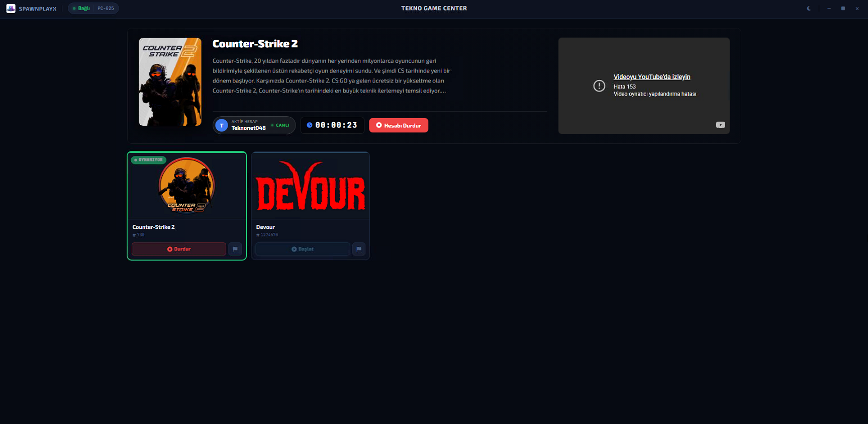Viewport: 868px width, 424px height.
Task: Click Hata 153 error text
Action: click(624, 87)
